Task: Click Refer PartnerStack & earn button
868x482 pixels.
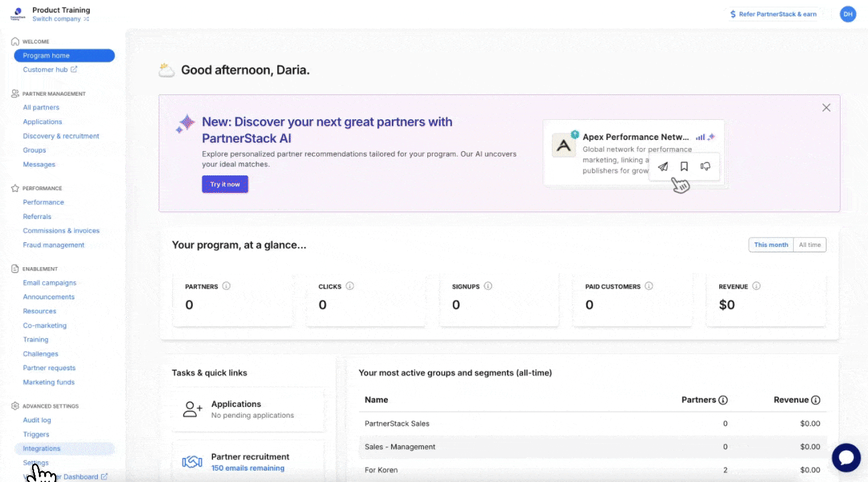Action: [x=773, y=14]
